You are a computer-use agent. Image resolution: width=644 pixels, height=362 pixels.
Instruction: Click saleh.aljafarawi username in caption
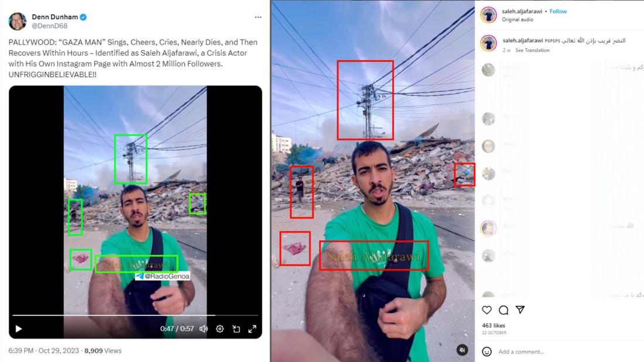(x=522, y=40)
